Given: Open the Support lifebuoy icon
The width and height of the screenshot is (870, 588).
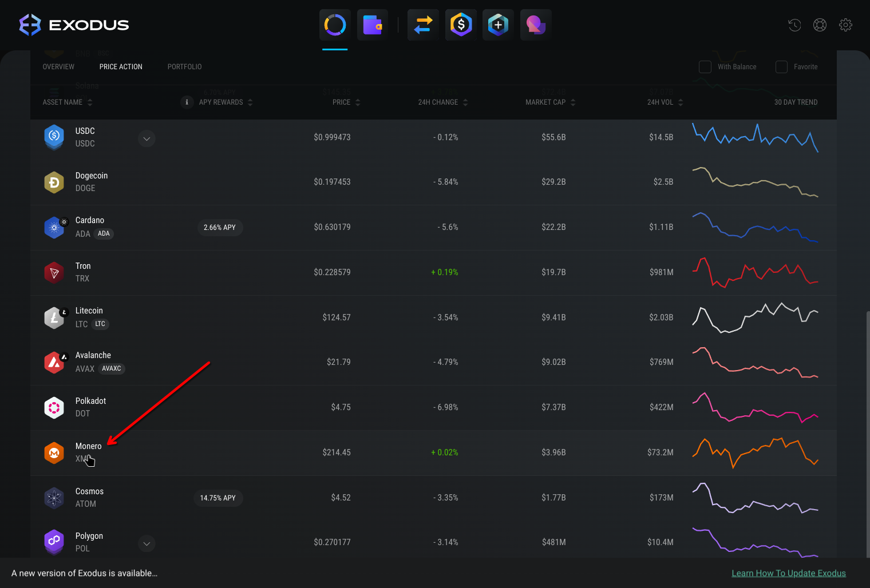Looking at the screenshot, I should point(820,25).
